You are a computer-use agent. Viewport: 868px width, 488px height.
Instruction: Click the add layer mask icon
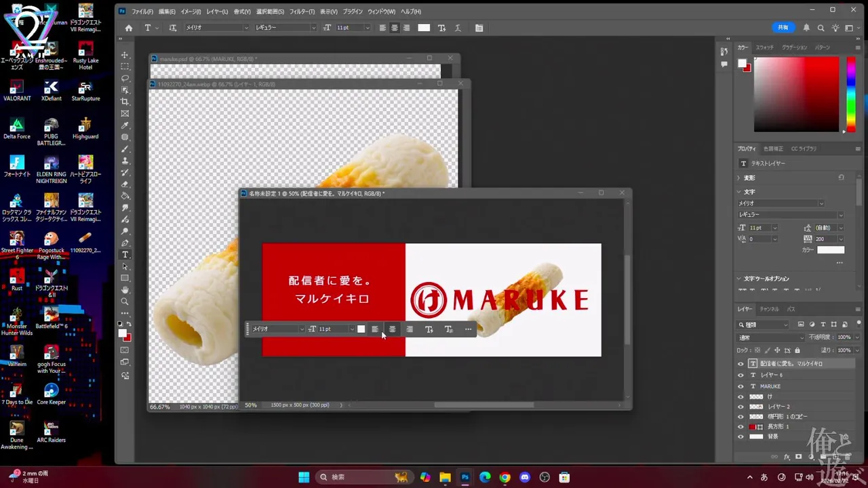pos(799,457)
